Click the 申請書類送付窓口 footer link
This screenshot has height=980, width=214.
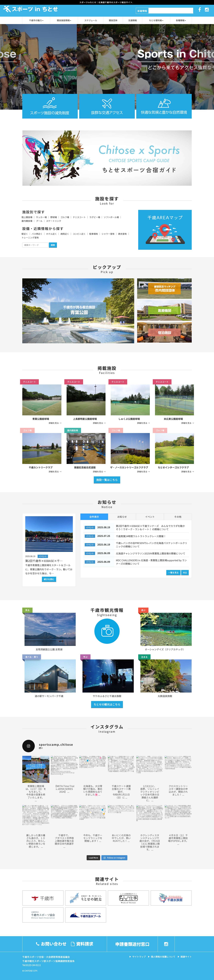coord(132,944)
